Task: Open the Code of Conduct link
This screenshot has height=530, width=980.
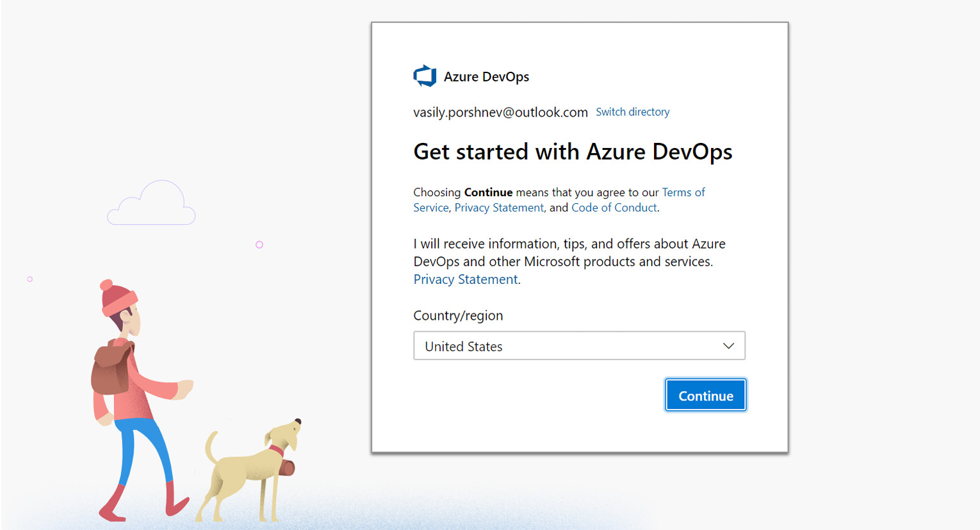Action: point(613,207)
